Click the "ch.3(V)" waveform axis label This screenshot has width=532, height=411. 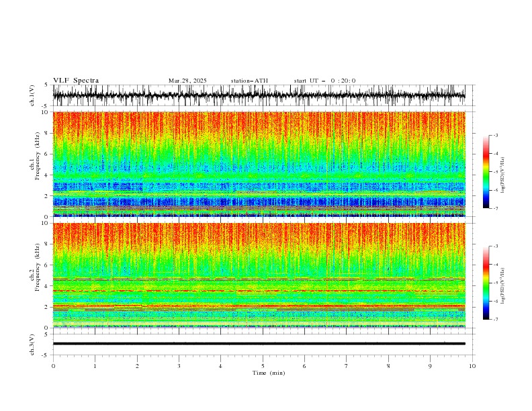pos(32,345)
